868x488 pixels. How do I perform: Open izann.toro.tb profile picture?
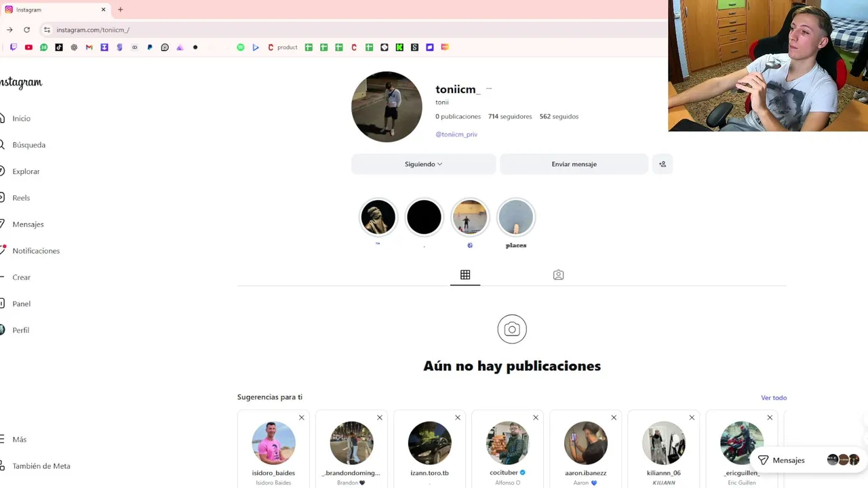[429, 443]
